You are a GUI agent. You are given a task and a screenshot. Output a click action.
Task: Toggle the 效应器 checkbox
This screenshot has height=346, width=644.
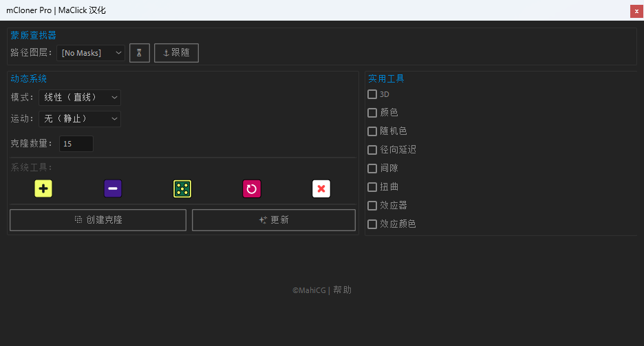(372, 206)
